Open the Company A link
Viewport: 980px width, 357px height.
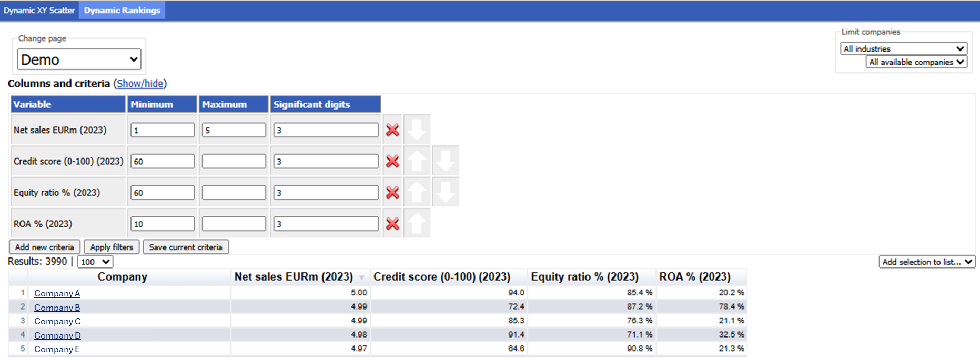point(57,293)
